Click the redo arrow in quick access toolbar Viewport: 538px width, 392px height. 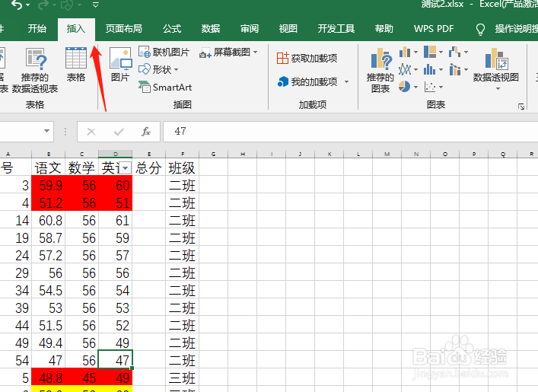click(x=43, y=5)
